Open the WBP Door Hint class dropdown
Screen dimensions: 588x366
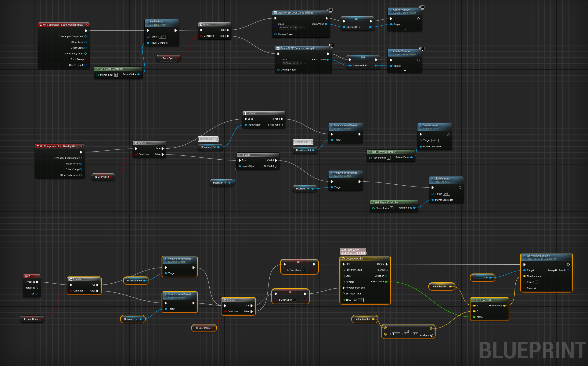click(x=297, y=63)
